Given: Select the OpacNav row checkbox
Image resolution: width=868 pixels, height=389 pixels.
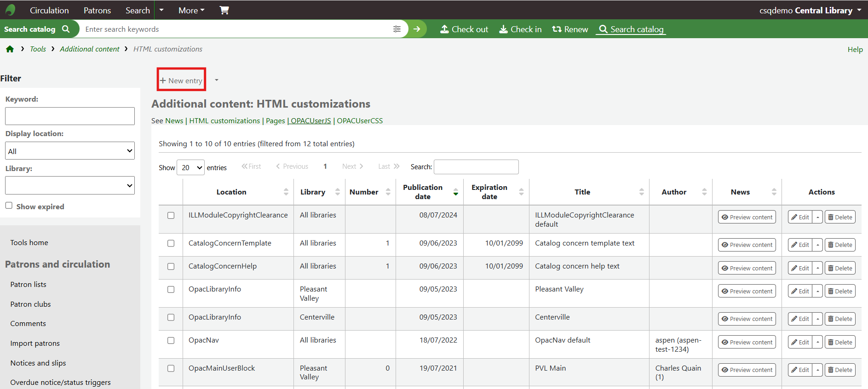Looking at the screenshot, I should coord(171,340).
